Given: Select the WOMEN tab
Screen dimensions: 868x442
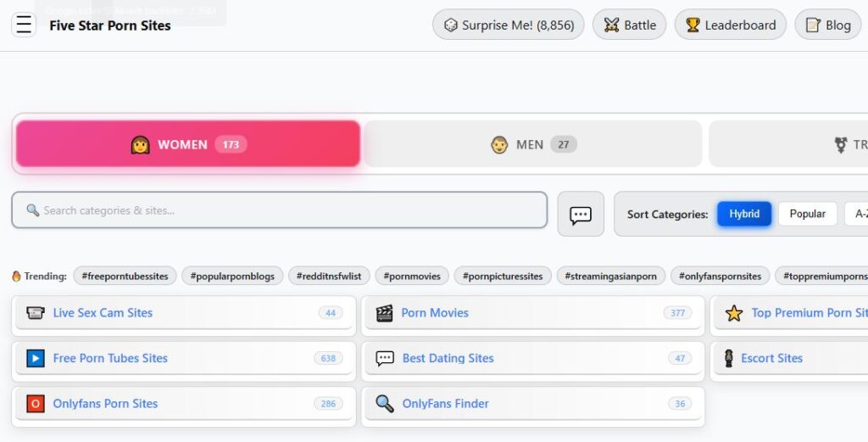Looking at the screenshot, I should pyautogui.click(x=188, y=144).
